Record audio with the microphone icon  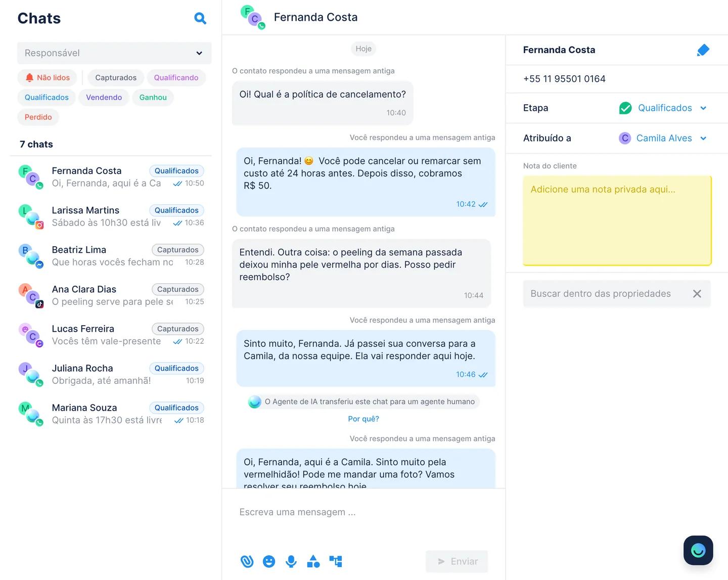coord(291,561)
